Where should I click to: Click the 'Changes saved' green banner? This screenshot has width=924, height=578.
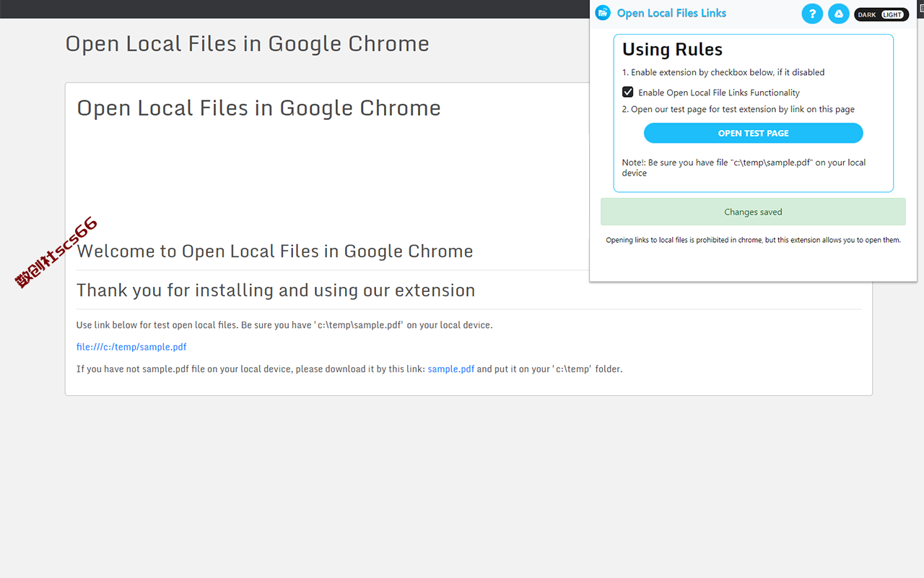753,212
